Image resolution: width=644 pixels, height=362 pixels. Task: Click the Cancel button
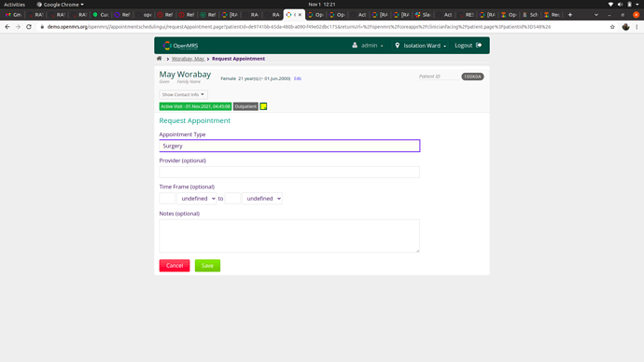pyautogui.click(x=175, y=266)
